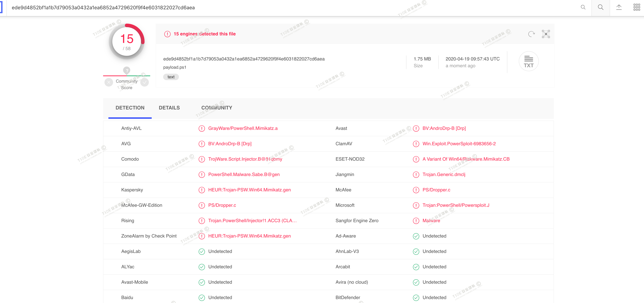Click the text tag label
The image size is (644, 303).
171,77
